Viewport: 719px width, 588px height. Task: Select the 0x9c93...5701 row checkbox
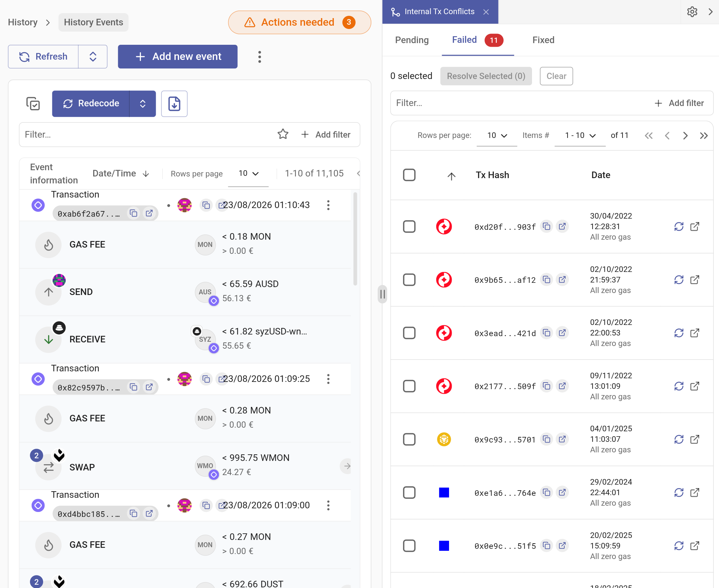tap(409, 439)
